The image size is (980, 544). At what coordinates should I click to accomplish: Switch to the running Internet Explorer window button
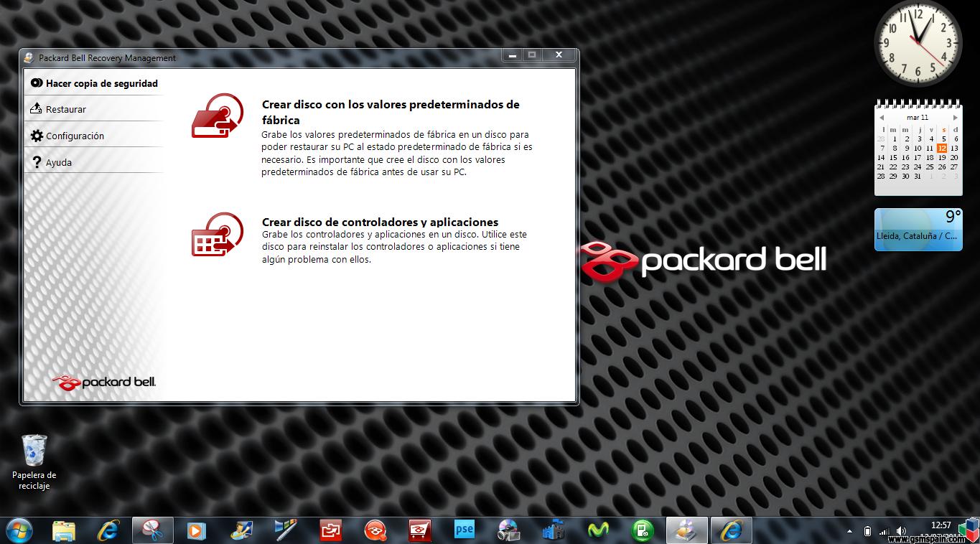tap(732, 530)
